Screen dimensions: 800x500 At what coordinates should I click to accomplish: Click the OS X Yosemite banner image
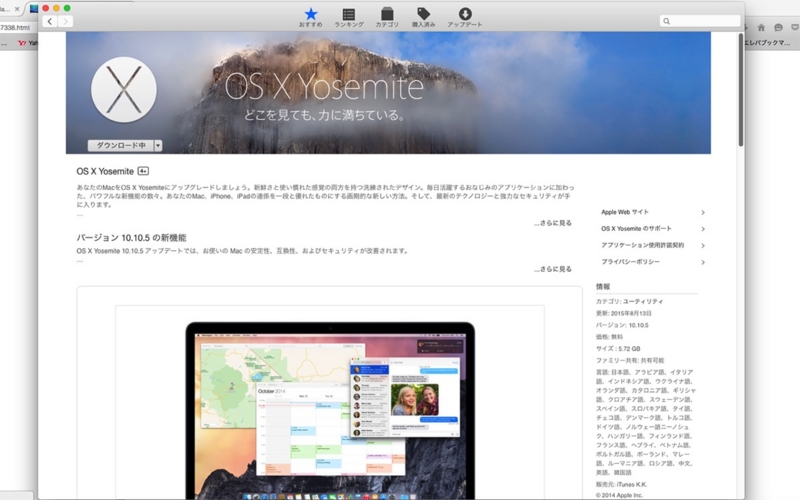(388, 93)
